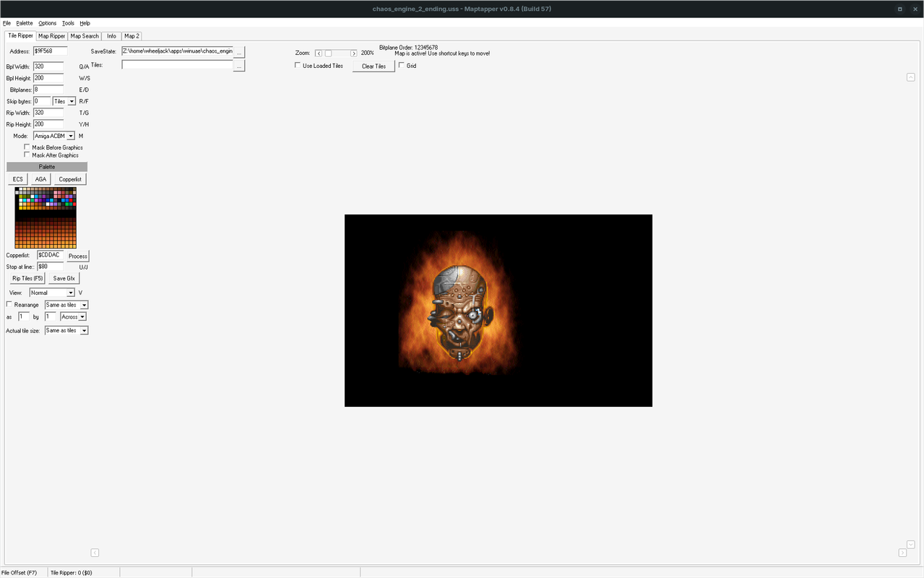Open the Palette menu
This screenshot has width=924, height=578.
[x=25, y=23]
